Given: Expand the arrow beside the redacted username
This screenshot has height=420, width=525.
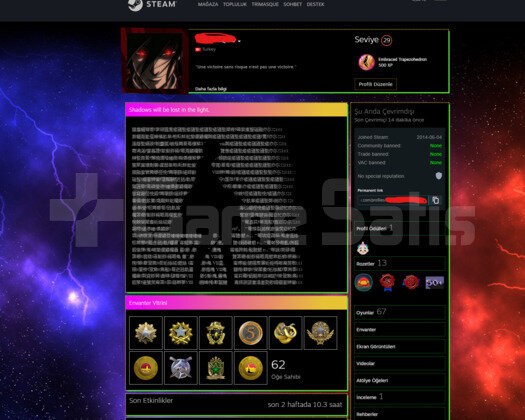Looking at the screenshot, I should (x=239, y=42).
